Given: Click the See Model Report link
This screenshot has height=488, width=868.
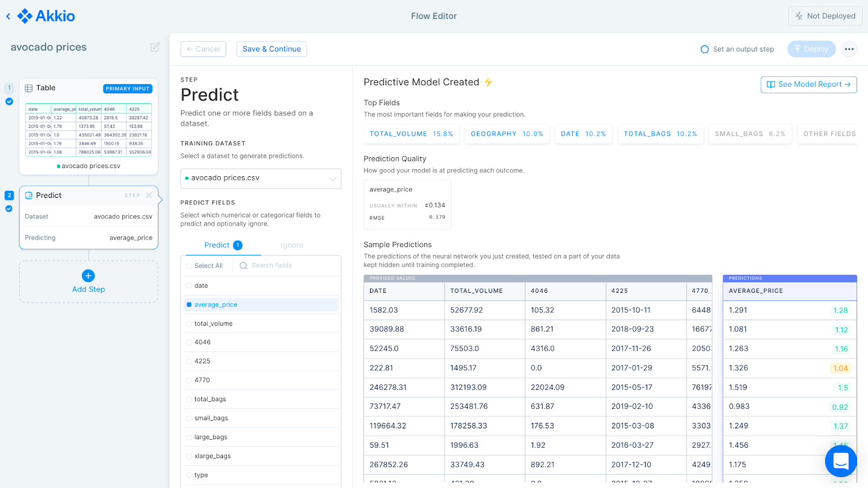Looking at the screenshot, I should (x=808, y=85).
